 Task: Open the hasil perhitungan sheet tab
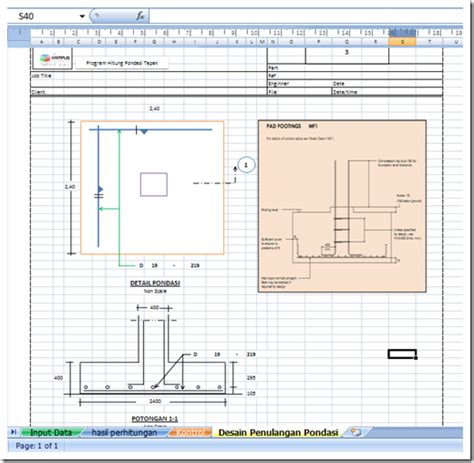tap(124, 433)
